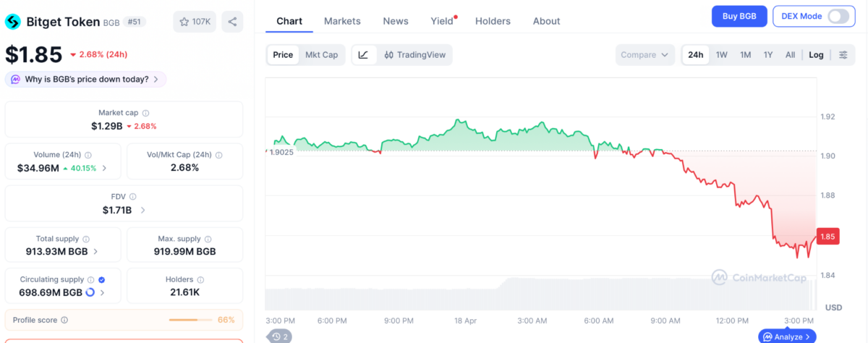The image size is (868, 343).
Task: Click the Market cap info icon
Action: coord(145,113)
